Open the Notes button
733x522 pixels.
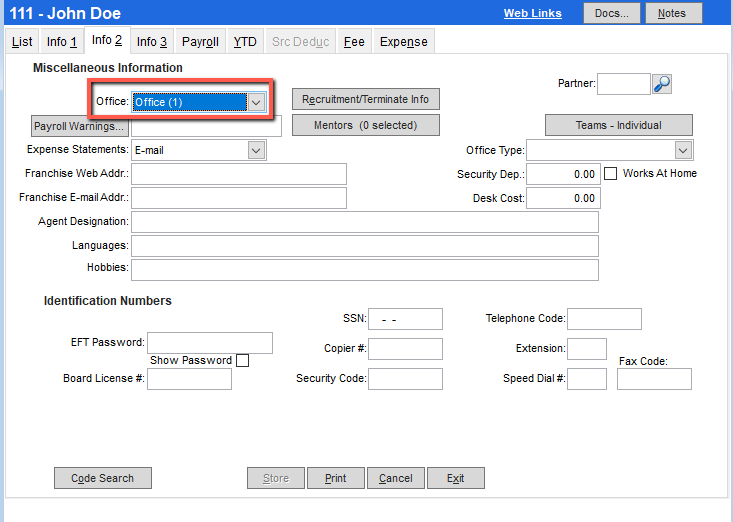[x=673, y=13]
